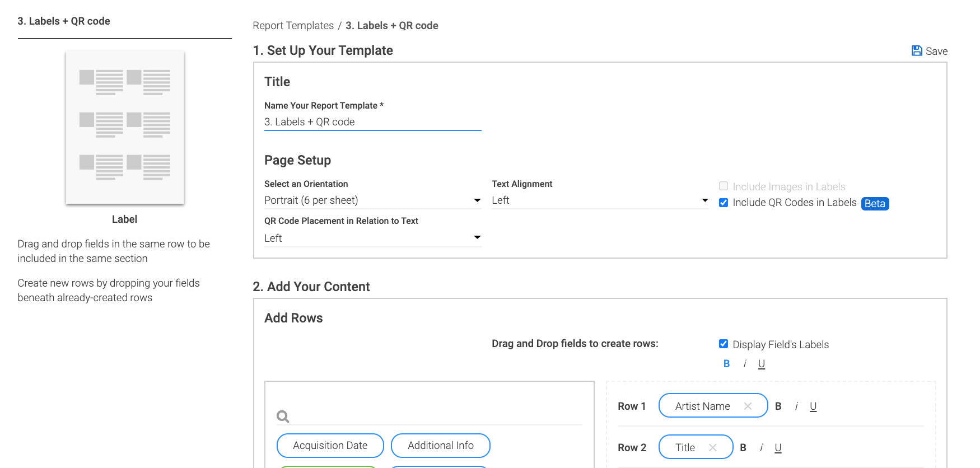Click the sidebar '3. Labels + QR code' heading
980x468 pixels.
click(64, 21)
